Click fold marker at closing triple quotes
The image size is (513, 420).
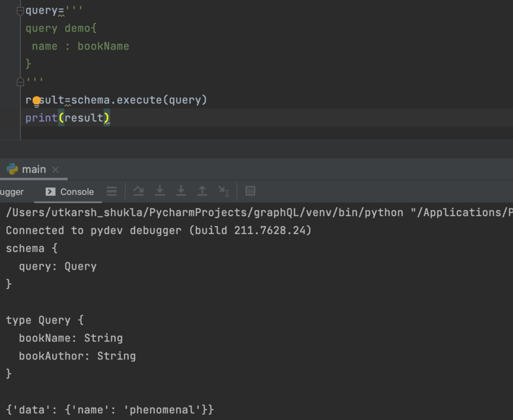[x=20, y=81]
